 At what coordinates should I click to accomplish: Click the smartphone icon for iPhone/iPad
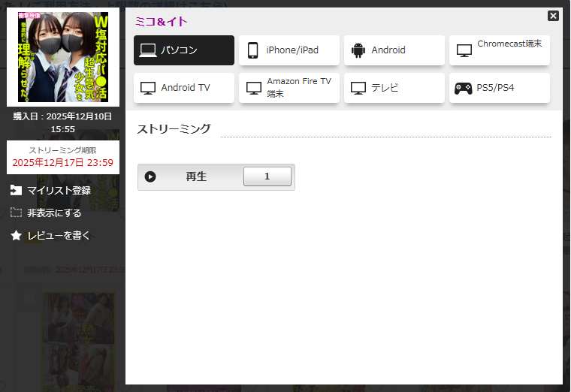click(253, 50)
